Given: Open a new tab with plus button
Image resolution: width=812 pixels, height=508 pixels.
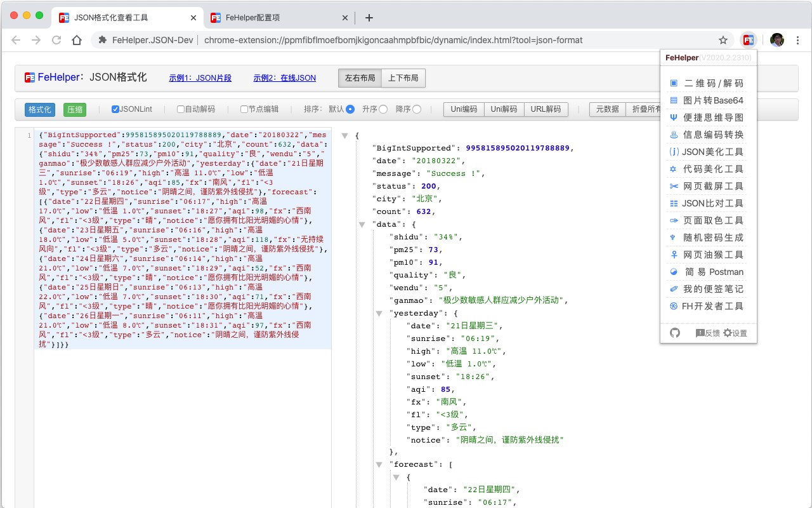Looking at the screenshot, I should [369, 18].
